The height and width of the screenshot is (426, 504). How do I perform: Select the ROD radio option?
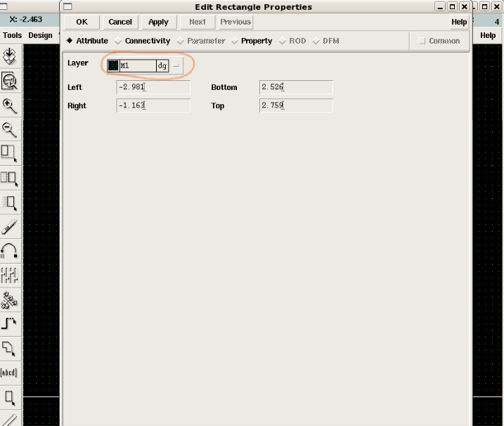(292, 41)
